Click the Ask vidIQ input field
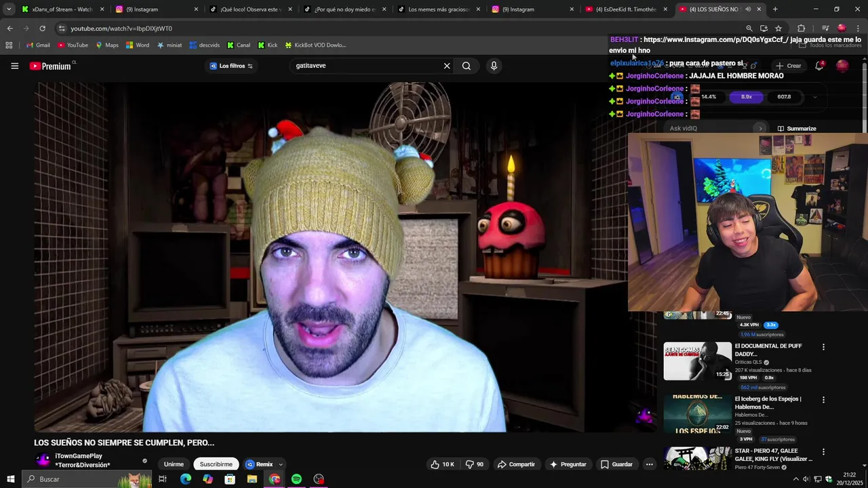 tap(717, 129)
